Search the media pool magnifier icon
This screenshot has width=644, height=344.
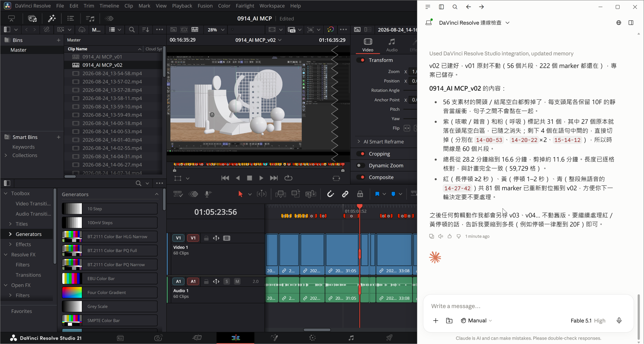[x=132, y=30]
